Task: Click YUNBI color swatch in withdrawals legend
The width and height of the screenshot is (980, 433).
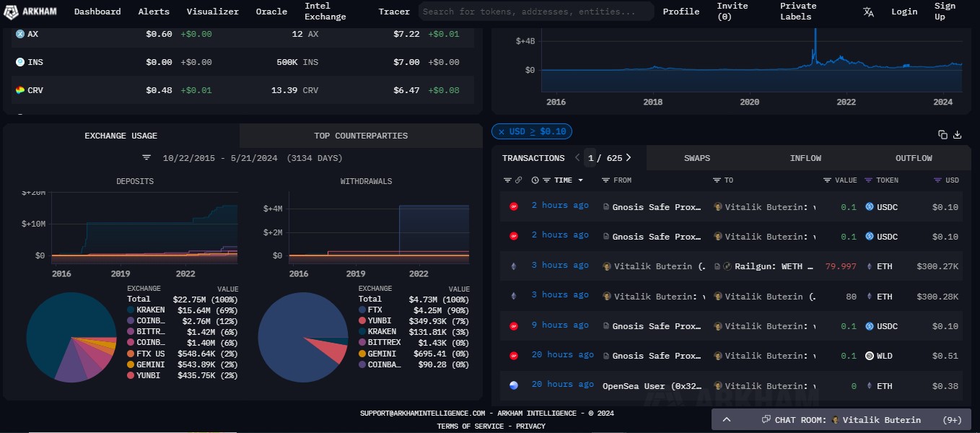Action: 362,320
